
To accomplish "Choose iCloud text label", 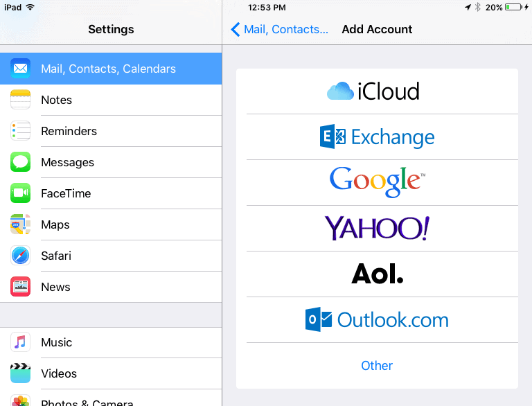I will pyautogui.click(x=389, y=91).
